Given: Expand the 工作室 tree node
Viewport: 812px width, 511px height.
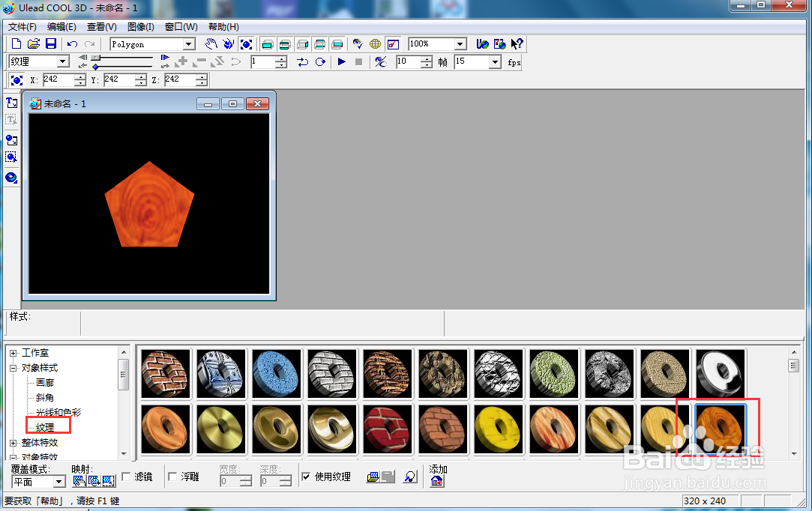Looking at the screenshot, I should click(x=13, y=353).
